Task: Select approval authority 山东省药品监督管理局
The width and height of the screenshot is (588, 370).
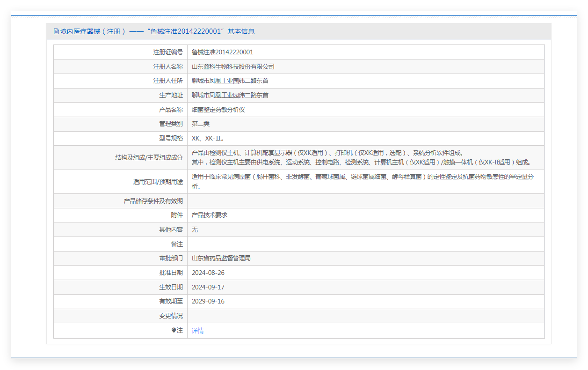Action: point(221,258)
